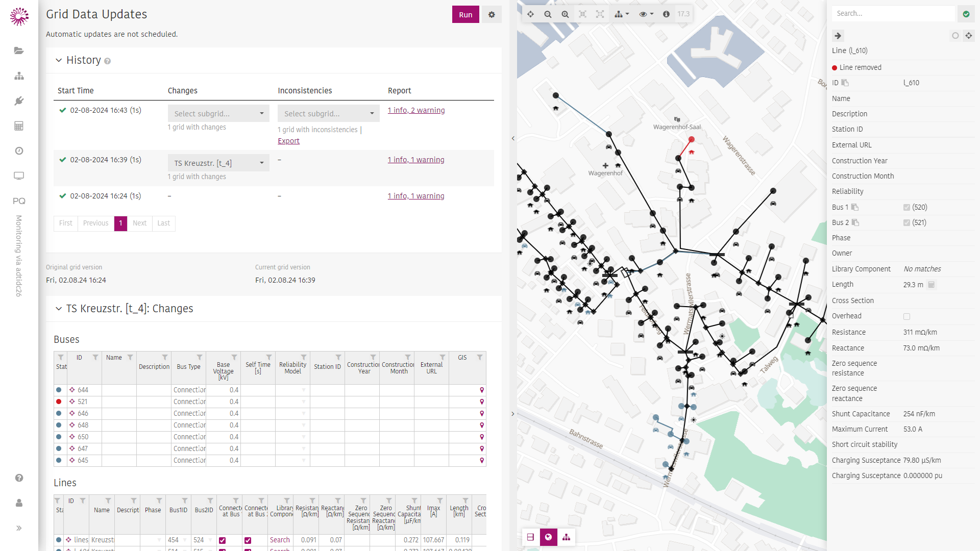Click the map info icon

pos(666,14)
